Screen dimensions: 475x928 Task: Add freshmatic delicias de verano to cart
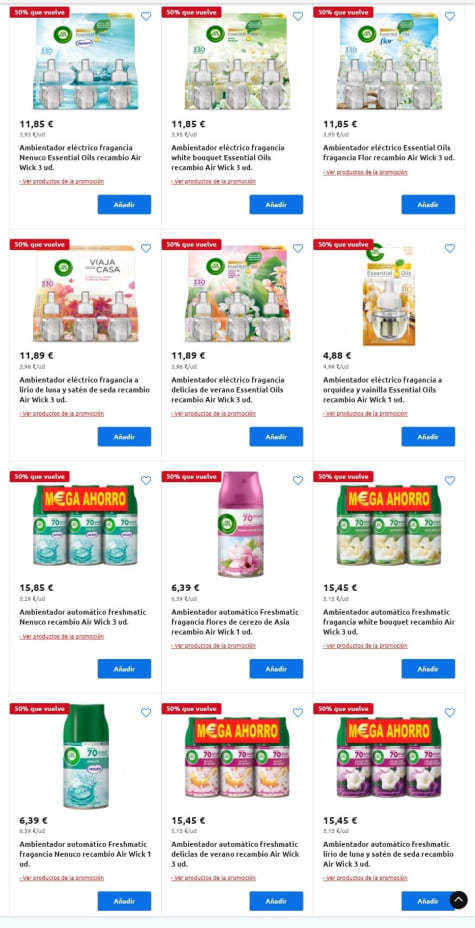pyautogui.click(x=276, y=901)
